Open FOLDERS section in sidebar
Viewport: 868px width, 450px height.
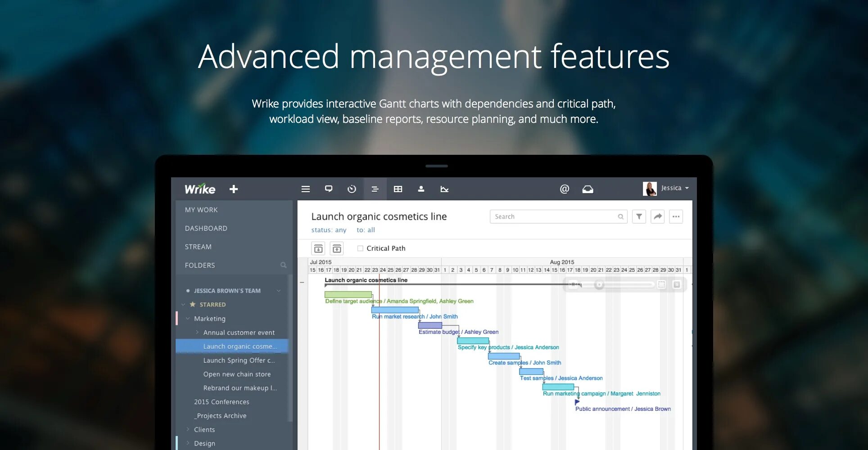pyautogui.click(x=200, y=265)
